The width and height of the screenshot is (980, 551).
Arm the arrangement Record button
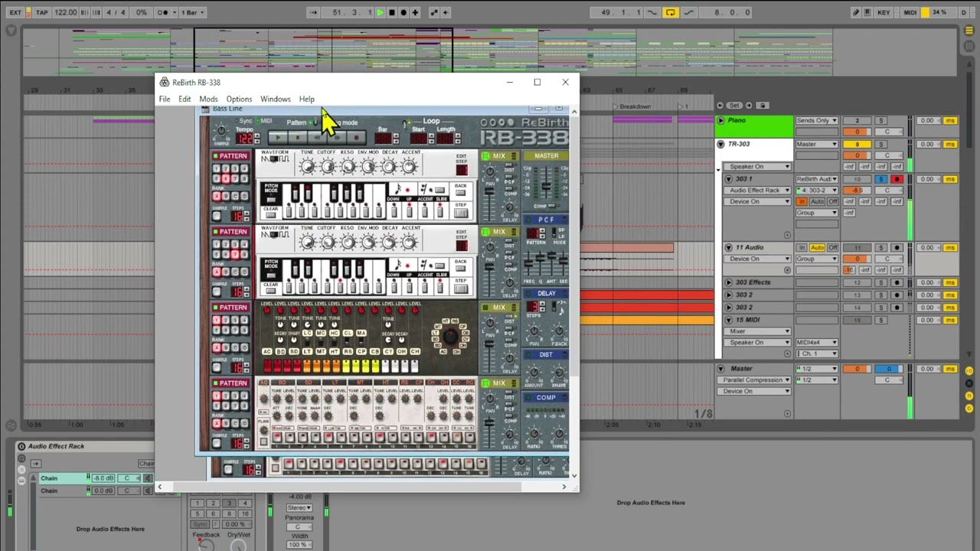click(x=403, y=12)
